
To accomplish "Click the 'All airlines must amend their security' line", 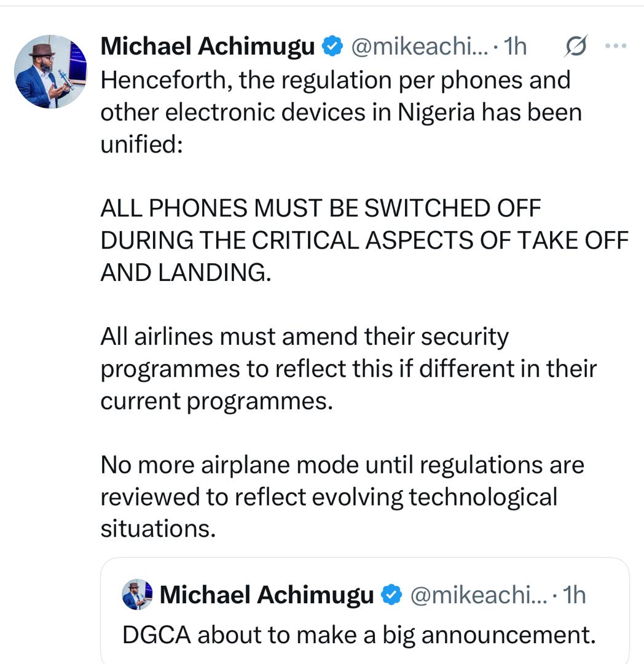I will pyautogui.click(x=305, y=337).
